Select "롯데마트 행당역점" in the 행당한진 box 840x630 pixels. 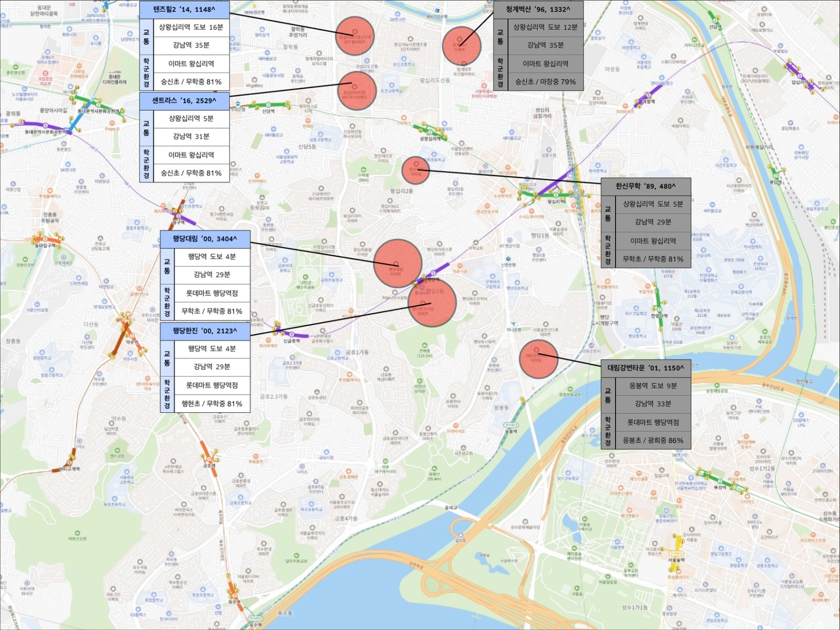click(212, 386)
